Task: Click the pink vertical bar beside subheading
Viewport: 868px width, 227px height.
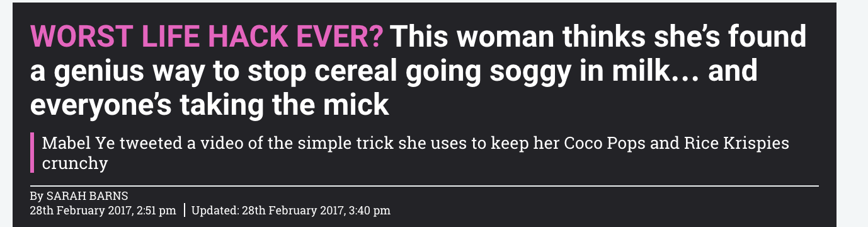Action: click(x=31, y=152)
